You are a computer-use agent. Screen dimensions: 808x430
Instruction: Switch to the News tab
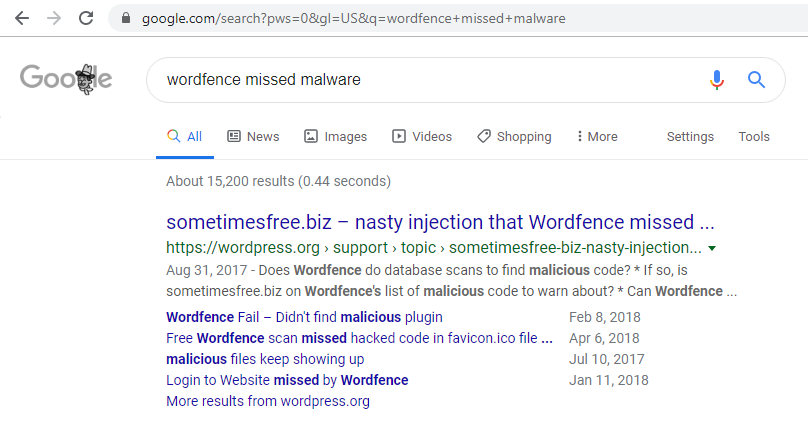[x=253, y=137]
